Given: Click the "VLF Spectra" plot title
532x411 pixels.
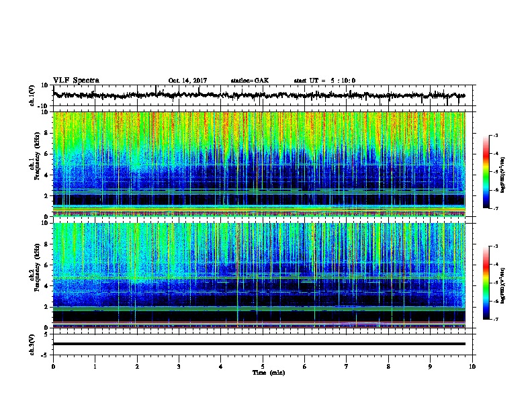Looking at the screenshot, I should (x=76, y=81).
